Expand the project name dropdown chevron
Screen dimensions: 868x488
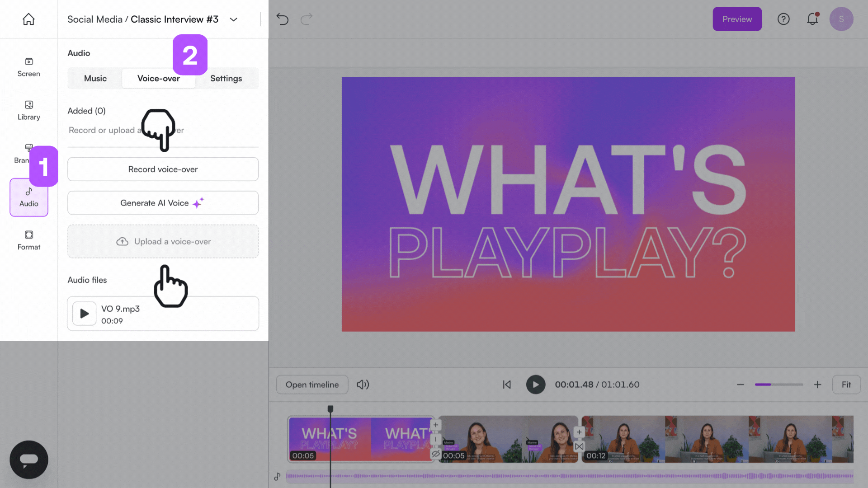234,19
